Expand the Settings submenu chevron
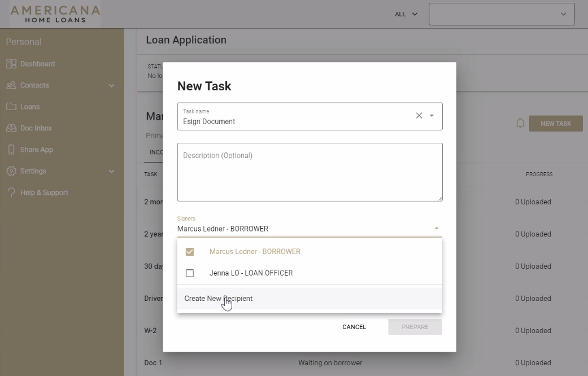The height and width of the screenshot is (376, 588). tap(111, 172)
